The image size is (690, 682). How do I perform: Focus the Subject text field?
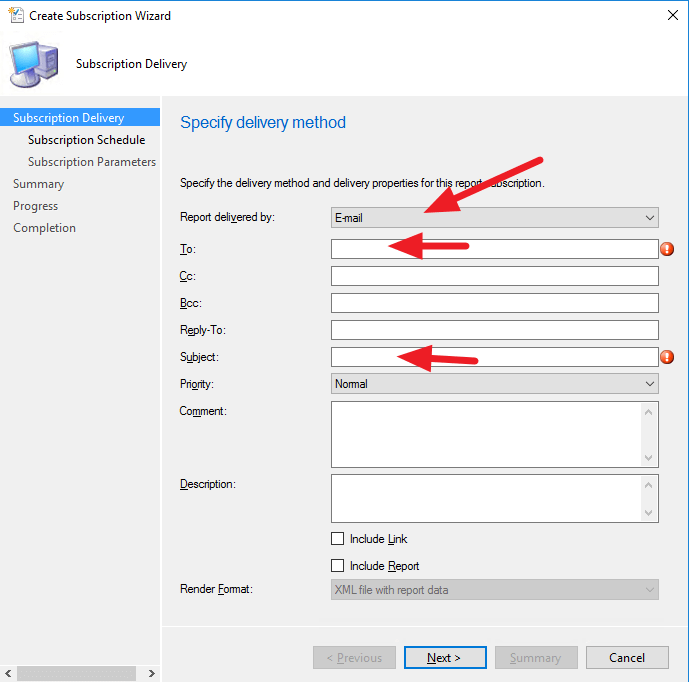click(494, 357)
